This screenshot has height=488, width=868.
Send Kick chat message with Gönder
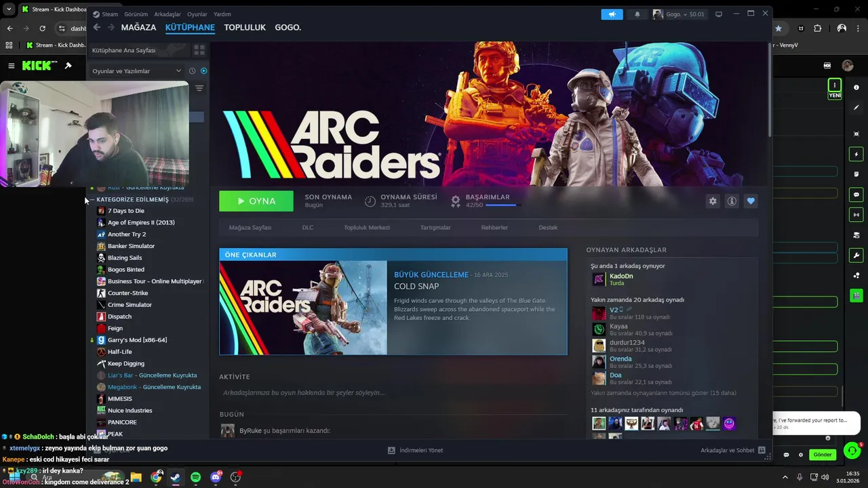pos(823,455)
